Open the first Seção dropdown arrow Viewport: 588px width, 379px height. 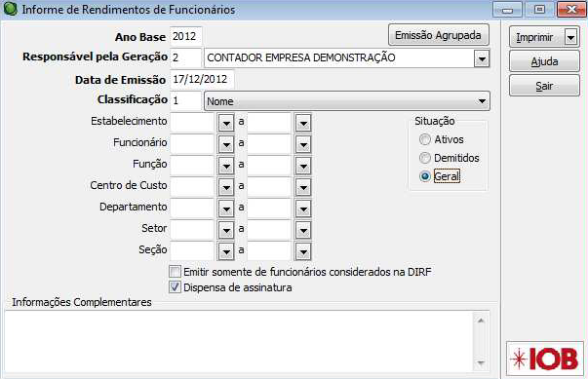(226, 251)
